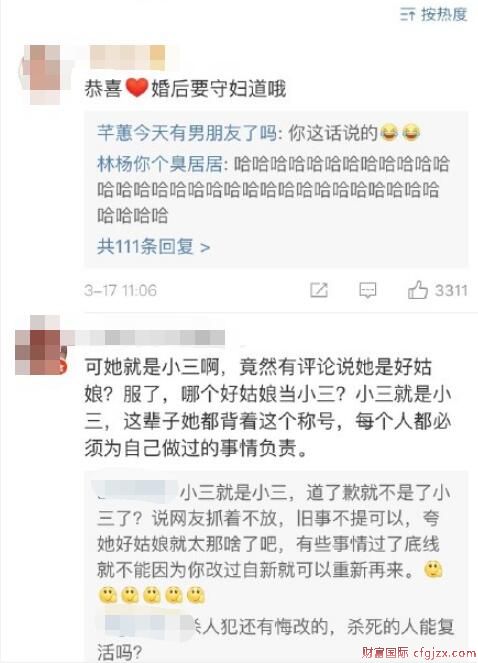Click the red heart emoji in comment
Viewport: 478px width, 663px height.
[x=137, y=88]
